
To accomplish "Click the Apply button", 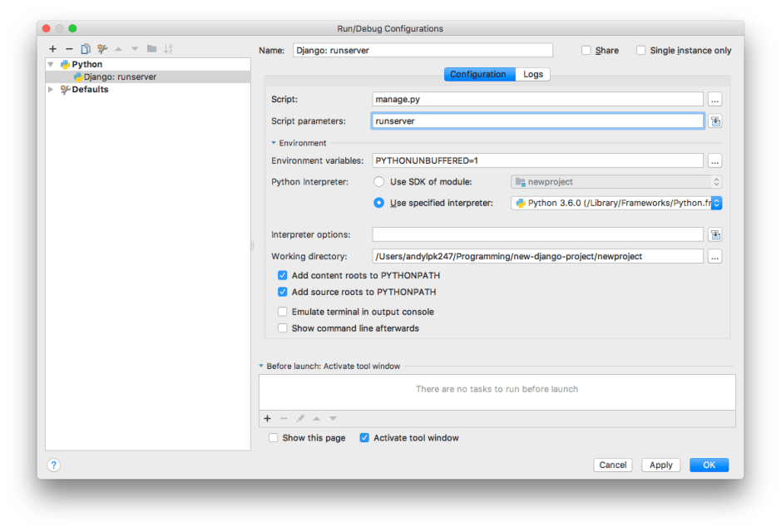I will pos(660,465).
